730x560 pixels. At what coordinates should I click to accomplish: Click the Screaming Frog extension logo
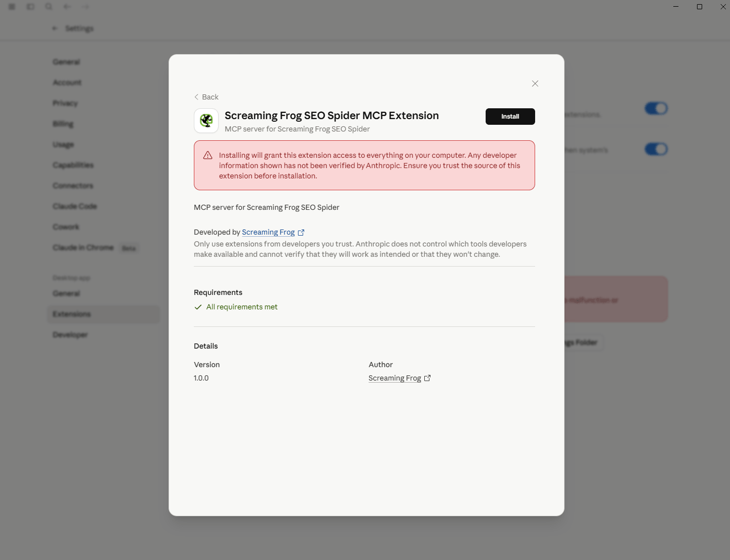pos(206,121)
